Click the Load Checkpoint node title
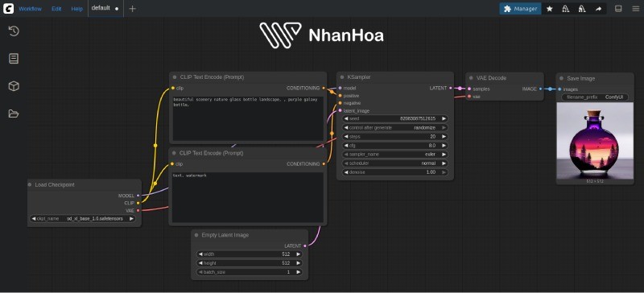This screenshot has width=644, height=293. [x=55, y=185]
